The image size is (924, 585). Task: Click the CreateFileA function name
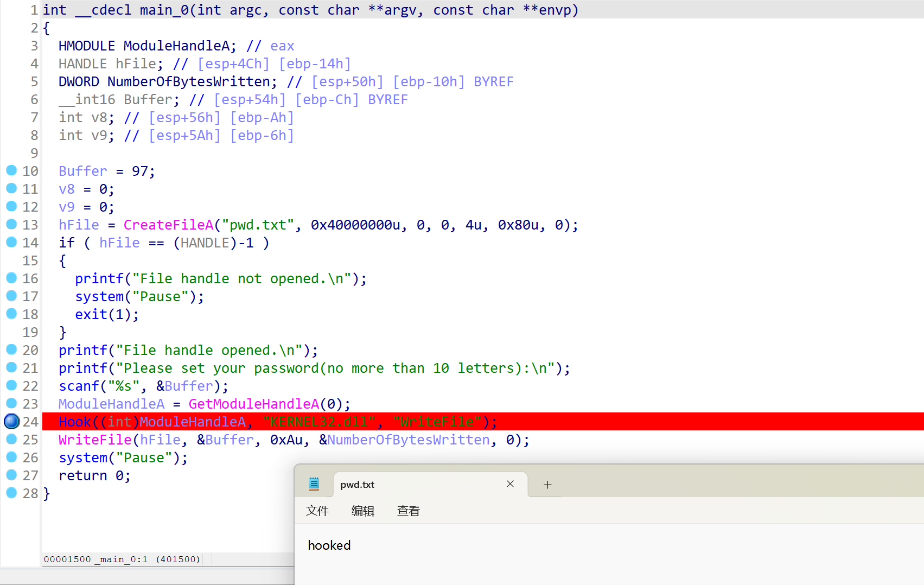168,225
